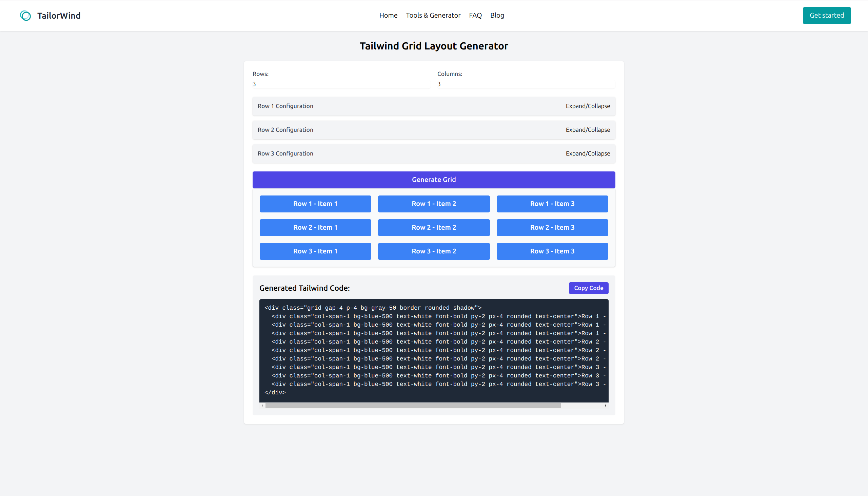Click the Copy Code button
This screenshot has height=496, width=868.
pos(588,288)
